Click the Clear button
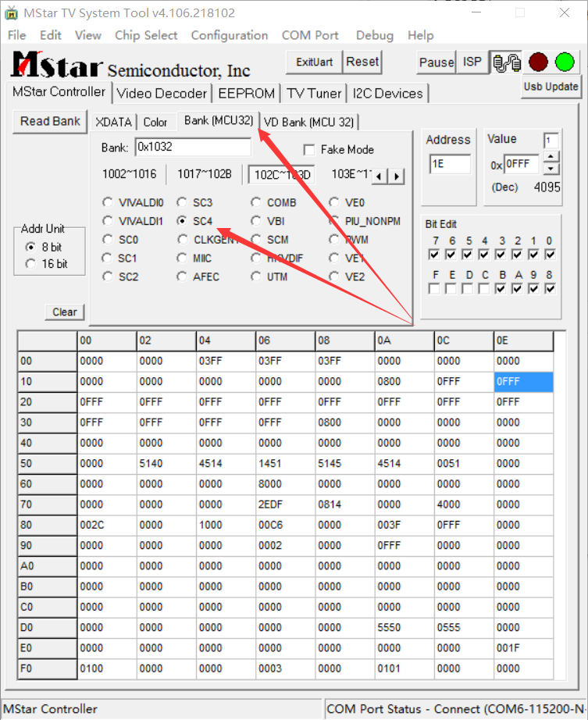Screen dimensions: 588x720 pyautogui.click(x=64, y=312)
